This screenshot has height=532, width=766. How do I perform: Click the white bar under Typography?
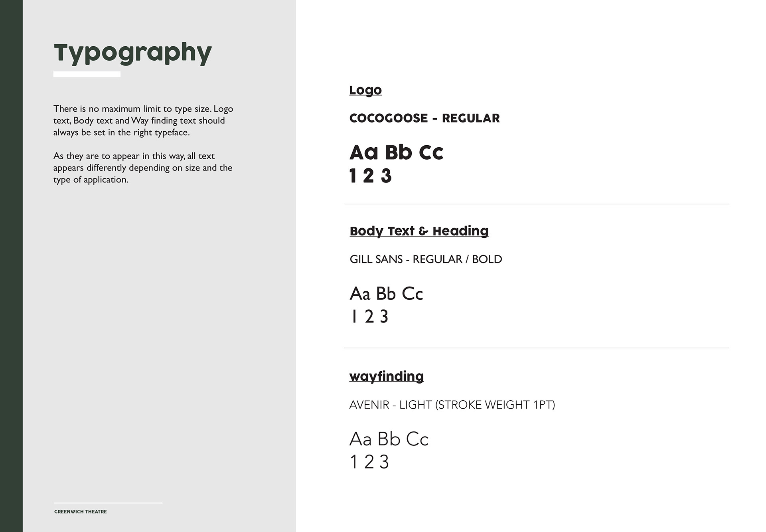point(87,74)
